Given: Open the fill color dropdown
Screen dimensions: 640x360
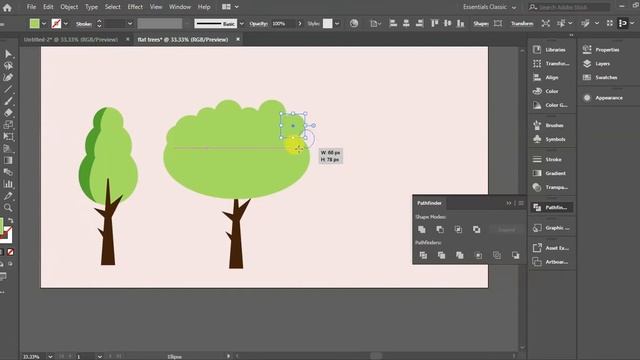Looking at the screenshot, I should coord(44,24).
